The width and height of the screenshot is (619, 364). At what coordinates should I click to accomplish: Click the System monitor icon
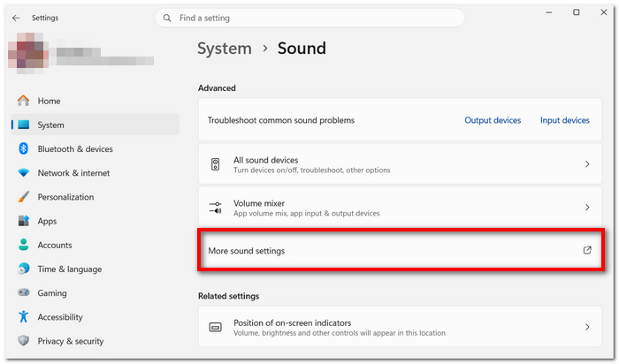[23, 125]
